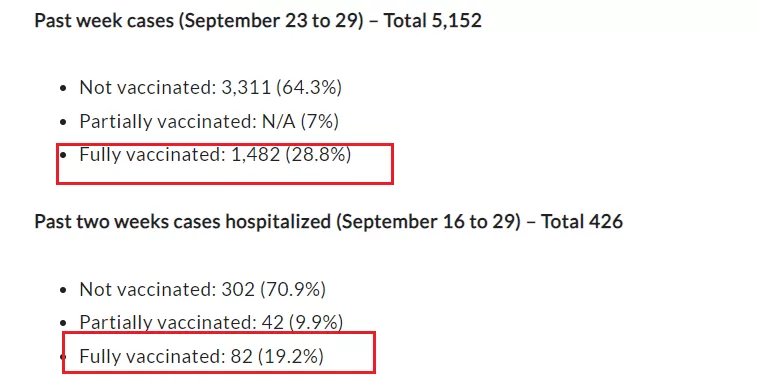Click the 'Past two weeks cases hospitalized' words
The height and width of the screenshot is (386, 757).
coord(182,222)
